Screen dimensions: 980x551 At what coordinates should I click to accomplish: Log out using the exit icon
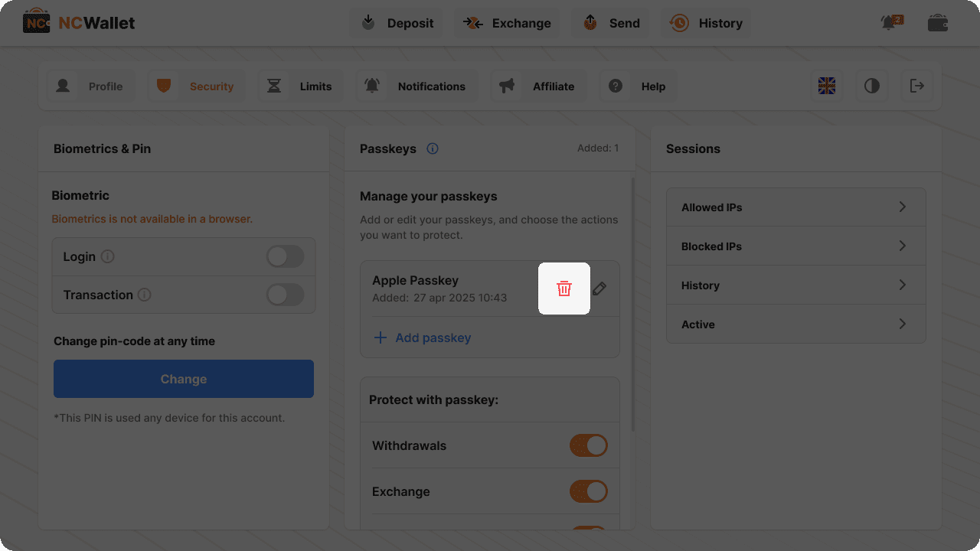(x=917, y=86)
